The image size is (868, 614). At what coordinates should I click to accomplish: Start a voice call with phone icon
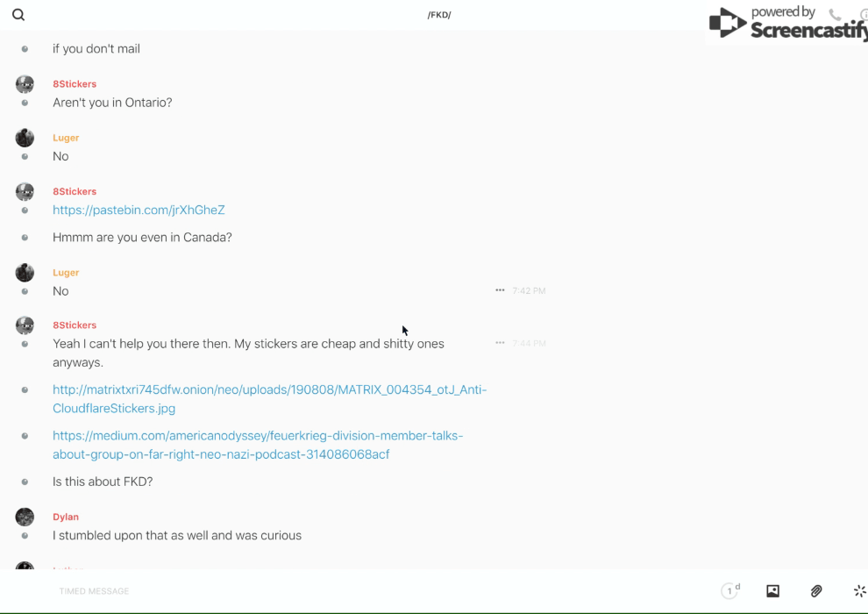[835, 15]
